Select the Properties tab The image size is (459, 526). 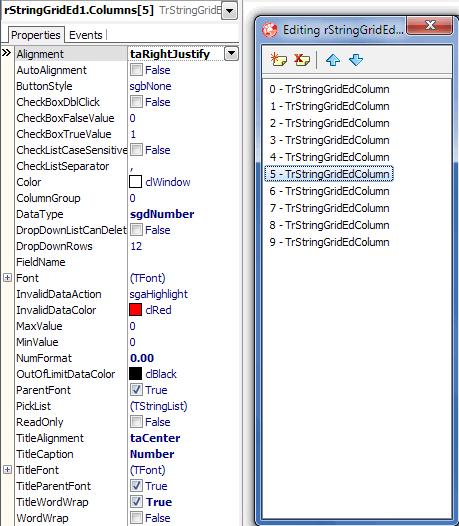(36, 35)
